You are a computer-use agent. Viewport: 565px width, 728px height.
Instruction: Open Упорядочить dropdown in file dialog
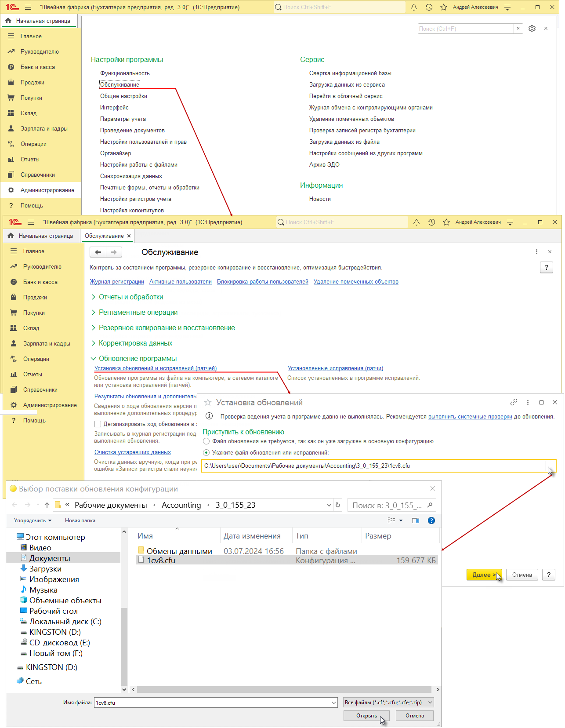click(x=33, y=521)
